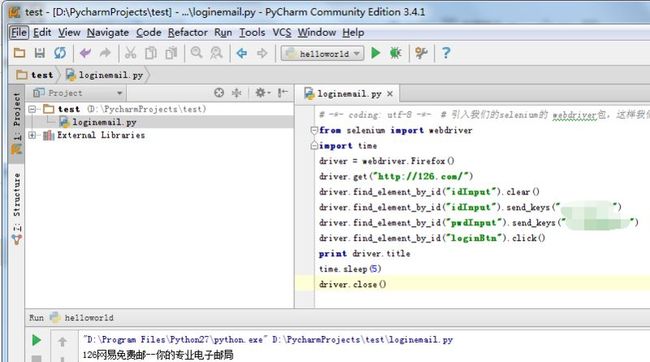
Task: Navigate back with the left arrow icon
Action: point(242,53)
